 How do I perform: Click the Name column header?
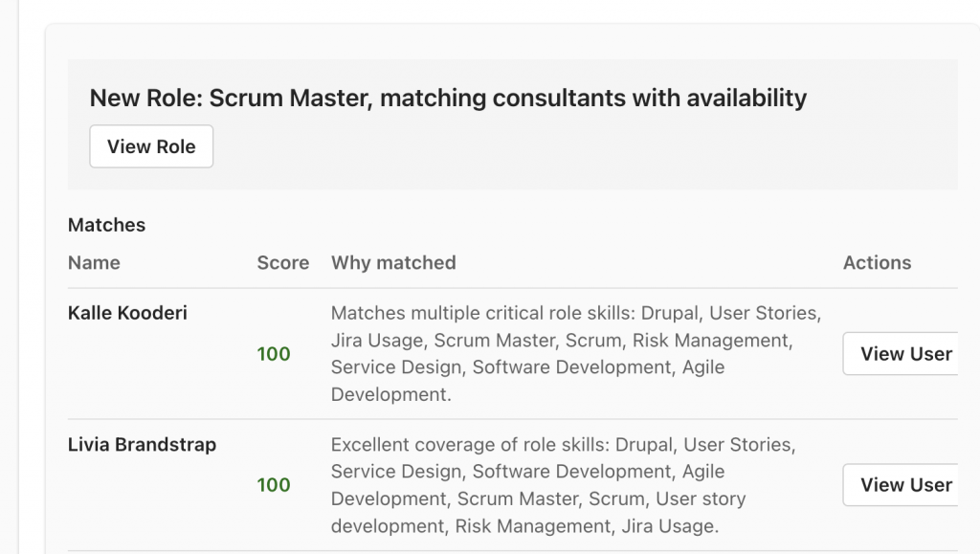click(x=94, y=263)
